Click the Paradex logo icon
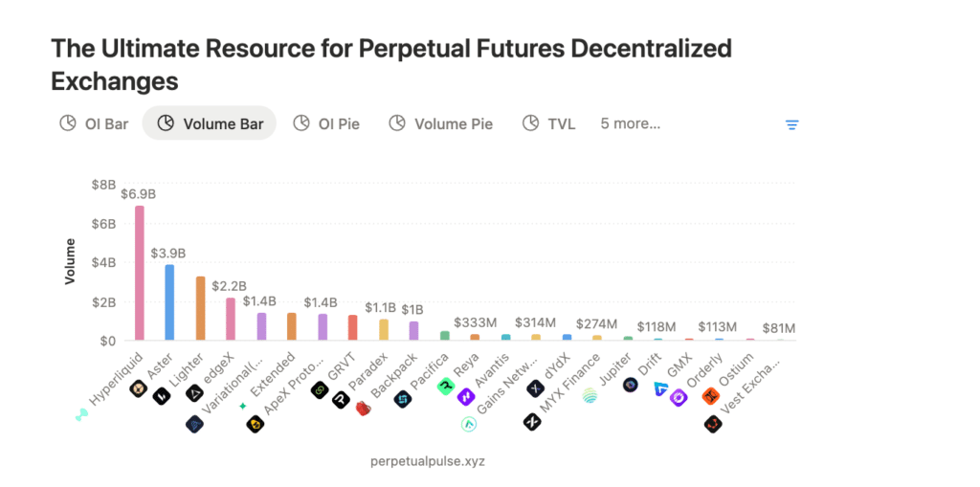The height and width of the screenshot is (487, 980). [341, 400]
